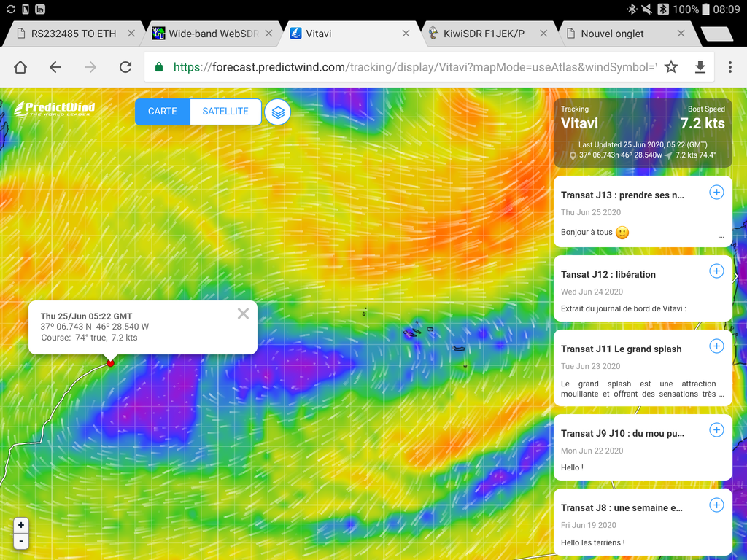
Task: Click the Vitavi tracking header name
Action: click(x=579, y=123)
